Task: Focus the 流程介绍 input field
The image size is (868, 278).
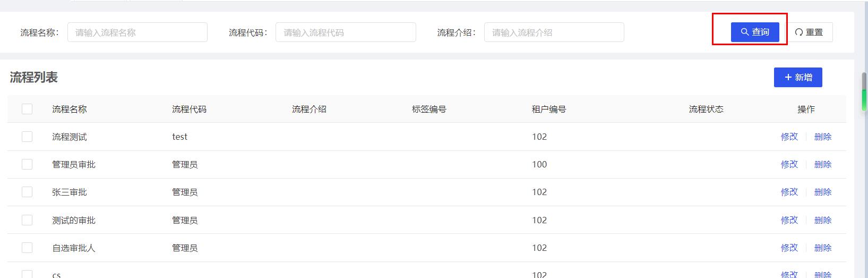Action: (554, 32)
